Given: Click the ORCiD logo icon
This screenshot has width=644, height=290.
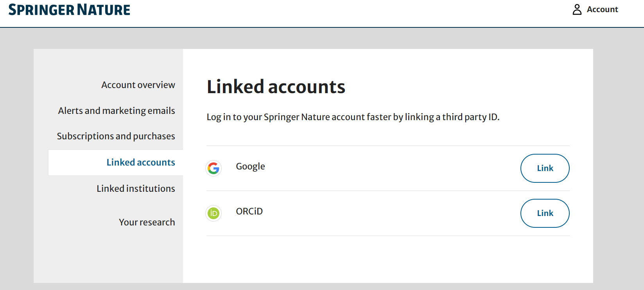Looking at the screenshot, I should (x=213, y=213).
